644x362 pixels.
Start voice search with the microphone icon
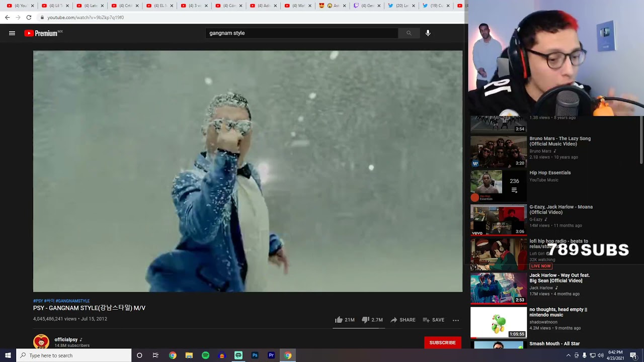point(428,33)
